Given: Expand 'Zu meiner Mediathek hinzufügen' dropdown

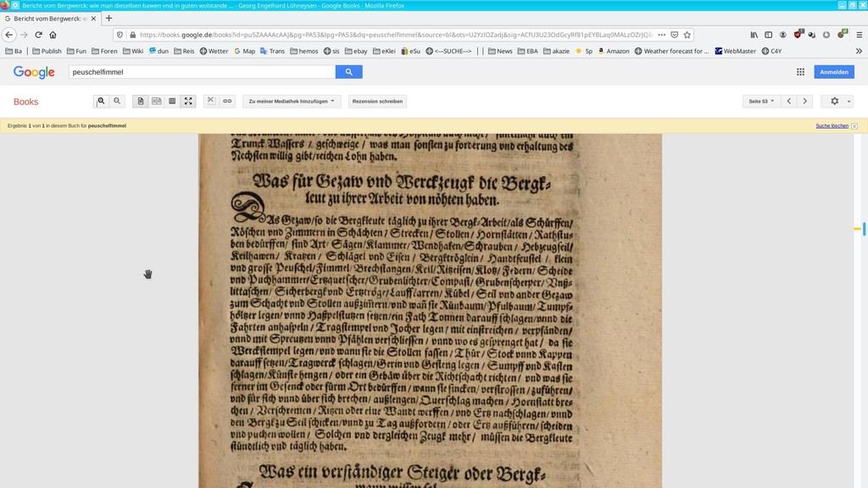Looking at the screenshot, I should (292, 102).
